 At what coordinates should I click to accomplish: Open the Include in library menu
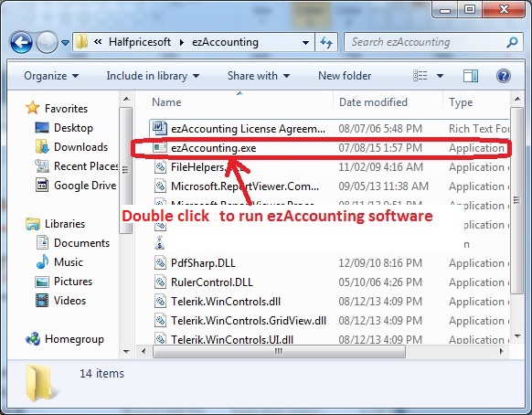pyautogui.click(x=153, y=76)
